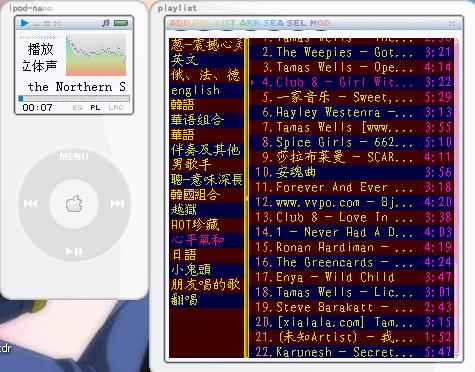The height and width of the screenshot is (372, 475).
Task: Select track 18 Tamas Wells - Lic...
Action: pyautogui.click(x=352, y=292)
